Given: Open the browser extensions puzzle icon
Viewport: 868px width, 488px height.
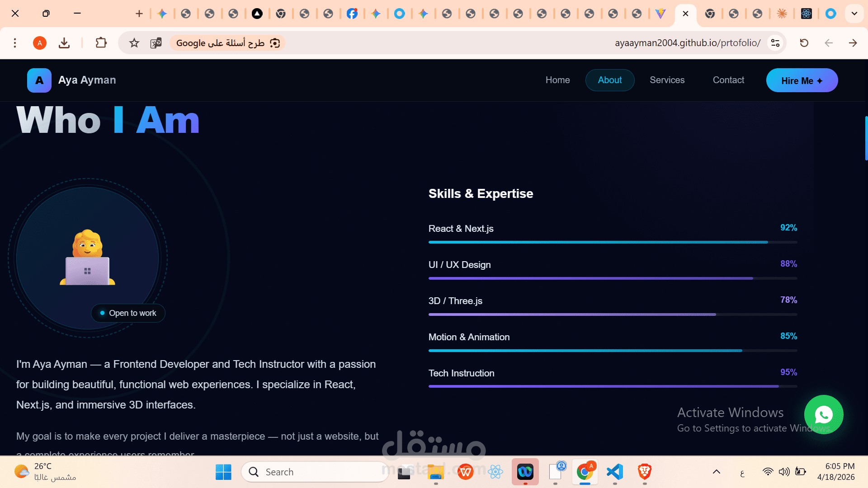Looking at the screenshot, I should [101, 43].
